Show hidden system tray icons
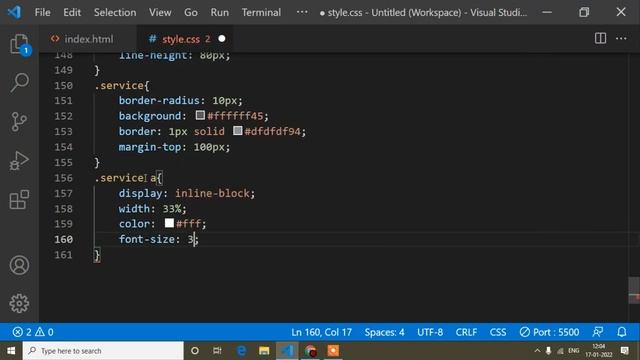The width and height of the screenshot is (640, 360). click(x=537, y=351)
